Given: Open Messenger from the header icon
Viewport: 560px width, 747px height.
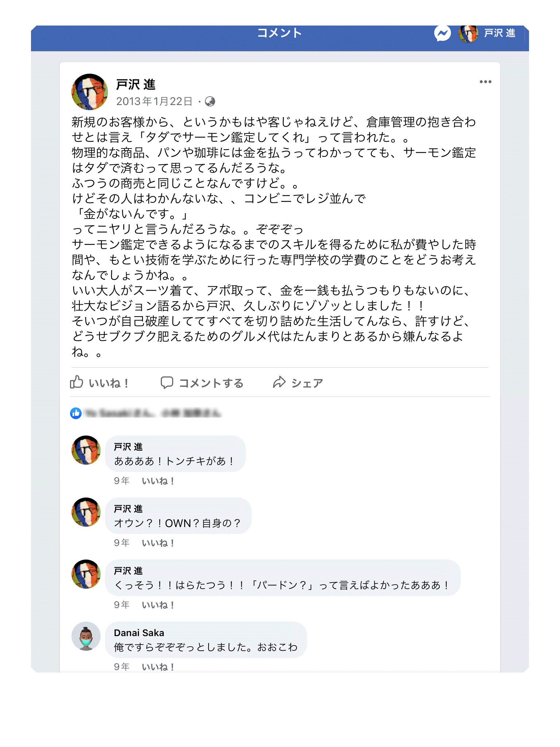Looking at the screenshot, I should [x=442, y=34].
